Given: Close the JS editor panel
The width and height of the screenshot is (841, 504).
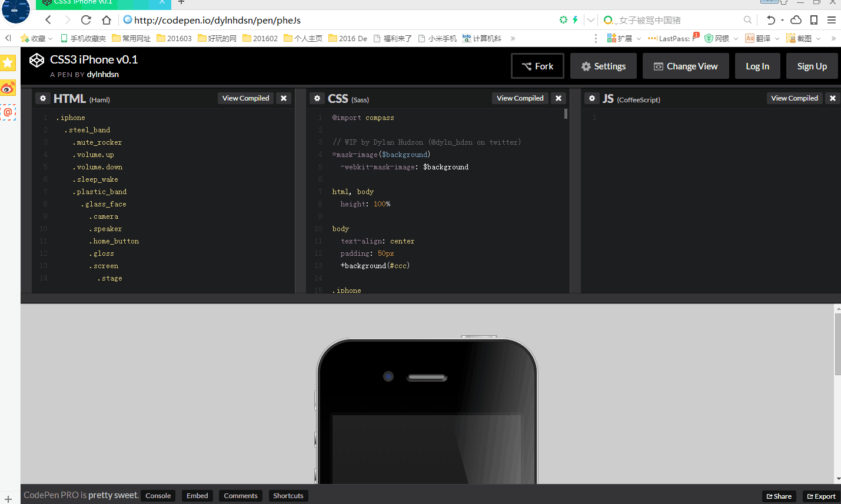Looking at the screenshot, I should coord(833,98).
